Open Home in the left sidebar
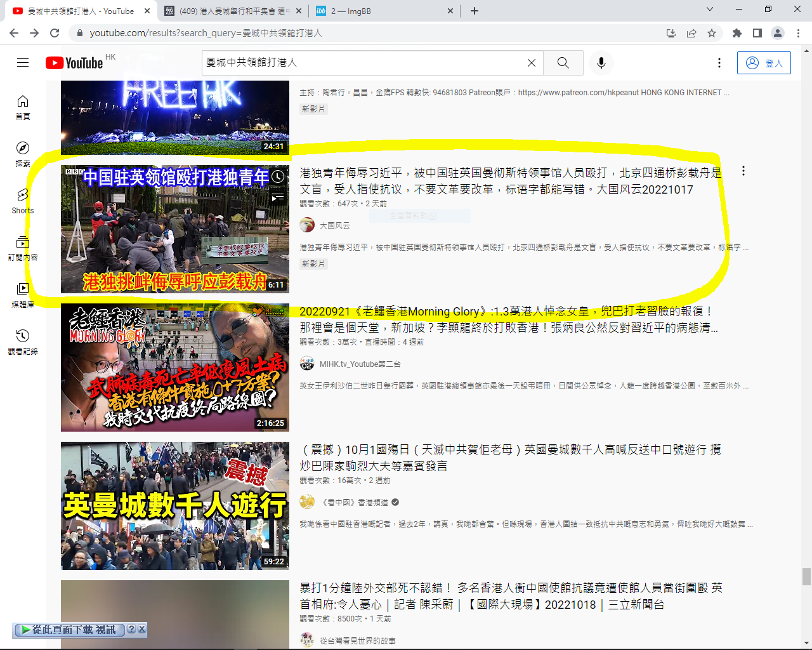The height and width of the screenshot is (650, 812). coord(23,107)
